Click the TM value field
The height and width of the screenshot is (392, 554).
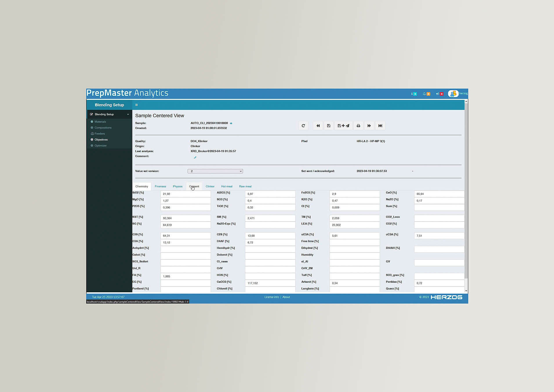(355, 218)
